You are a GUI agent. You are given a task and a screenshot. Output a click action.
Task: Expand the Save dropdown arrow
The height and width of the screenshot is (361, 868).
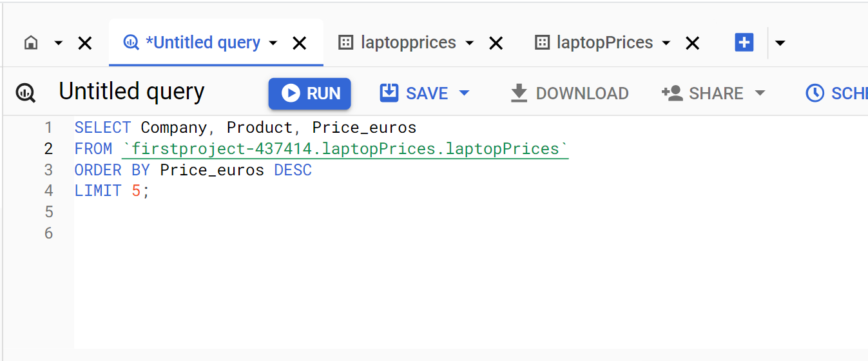point(464,93)
